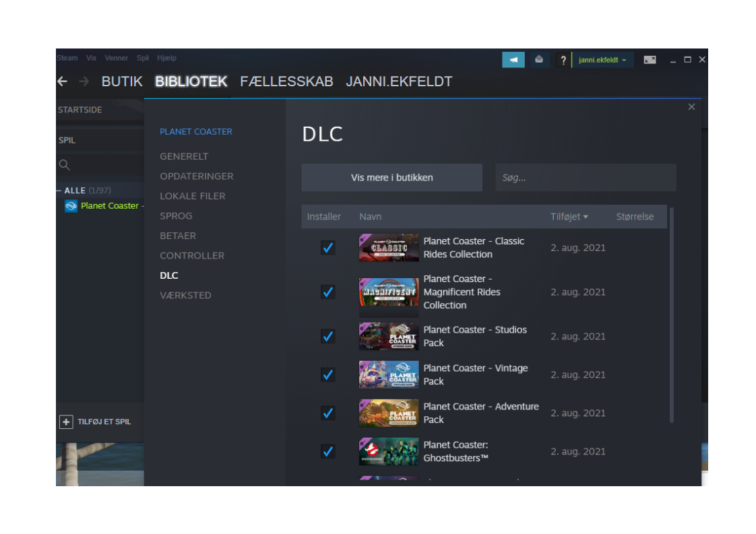Close the properties dialog with X
Image resolution: width=756 pixels, height=534 pixels.
click(691, 107)
